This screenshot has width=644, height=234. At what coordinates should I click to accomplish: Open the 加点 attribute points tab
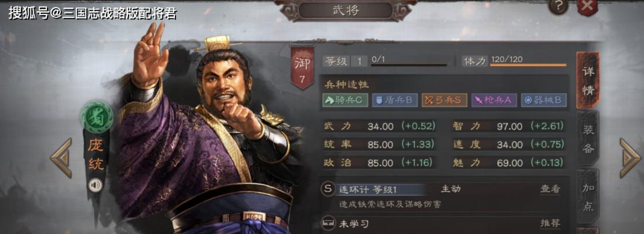[x=588, y=196]
